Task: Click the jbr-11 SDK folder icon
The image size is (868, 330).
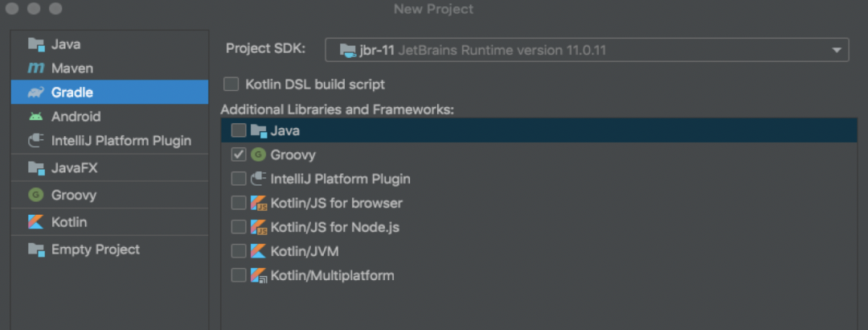Action: (x=348, y=51)
